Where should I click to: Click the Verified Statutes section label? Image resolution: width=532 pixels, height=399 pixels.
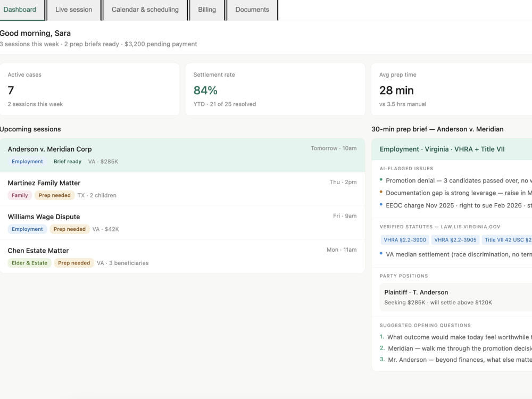440,227
